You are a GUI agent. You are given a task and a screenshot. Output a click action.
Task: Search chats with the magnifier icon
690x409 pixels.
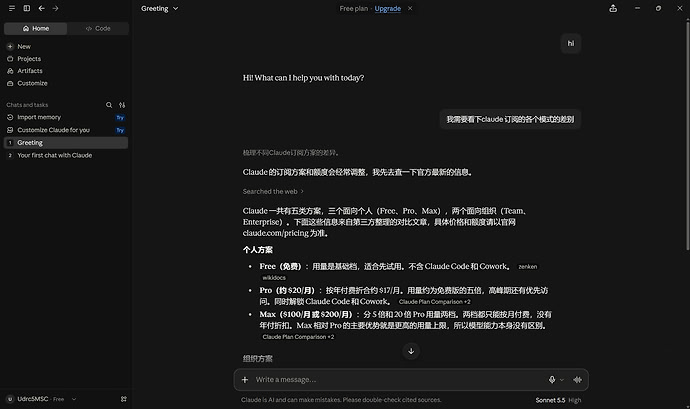(109, 105)
